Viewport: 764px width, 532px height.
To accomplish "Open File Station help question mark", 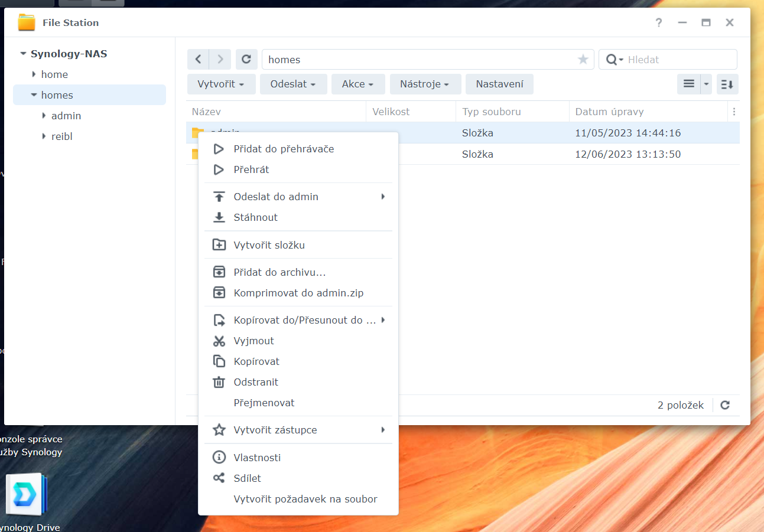I will [x=659, y=22].
